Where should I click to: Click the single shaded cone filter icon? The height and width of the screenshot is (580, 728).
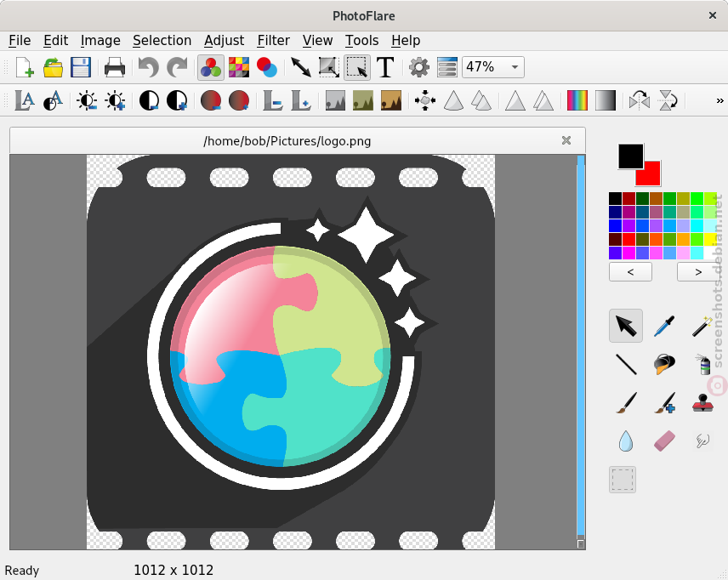tap(453, 100)
